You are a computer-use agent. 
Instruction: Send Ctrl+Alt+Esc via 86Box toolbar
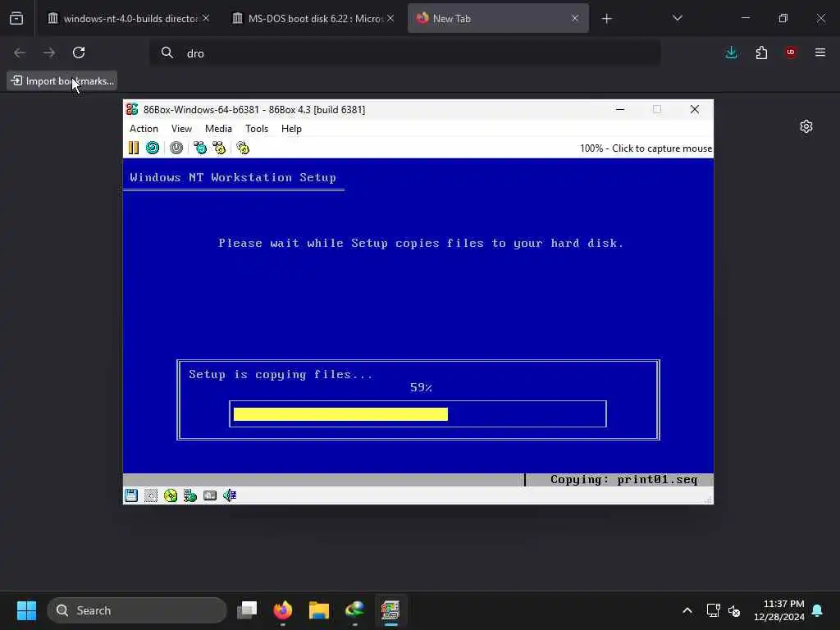(x=219, y=148)
